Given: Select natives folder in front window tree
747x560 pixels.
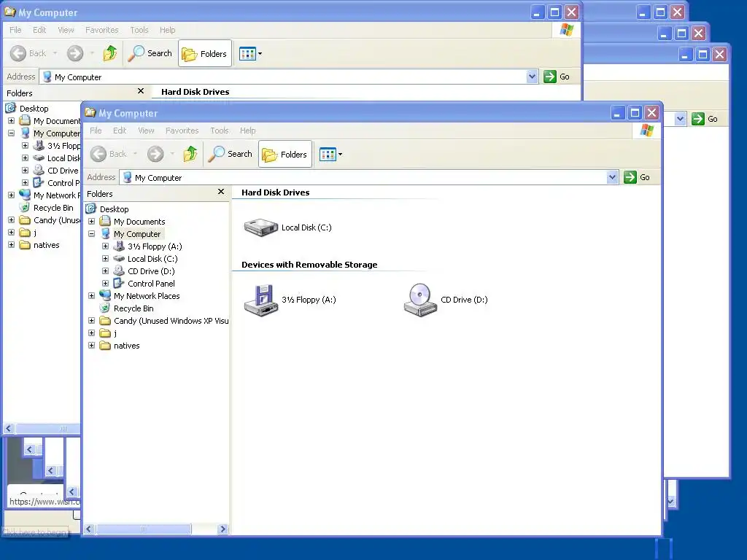Looking at the screenshot, I should (x=127, y=345).
